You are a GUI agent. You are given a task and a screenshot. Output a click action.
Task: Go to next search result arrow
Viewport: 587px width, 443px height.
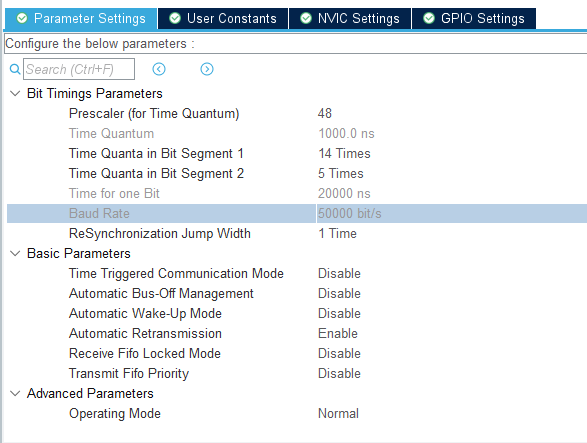207,69
